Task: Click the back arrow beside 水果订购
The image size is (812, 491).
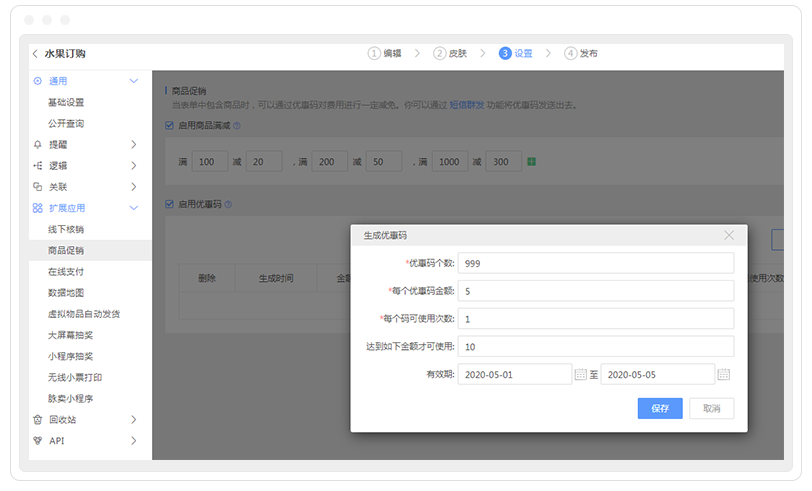Action: point(35,54)
